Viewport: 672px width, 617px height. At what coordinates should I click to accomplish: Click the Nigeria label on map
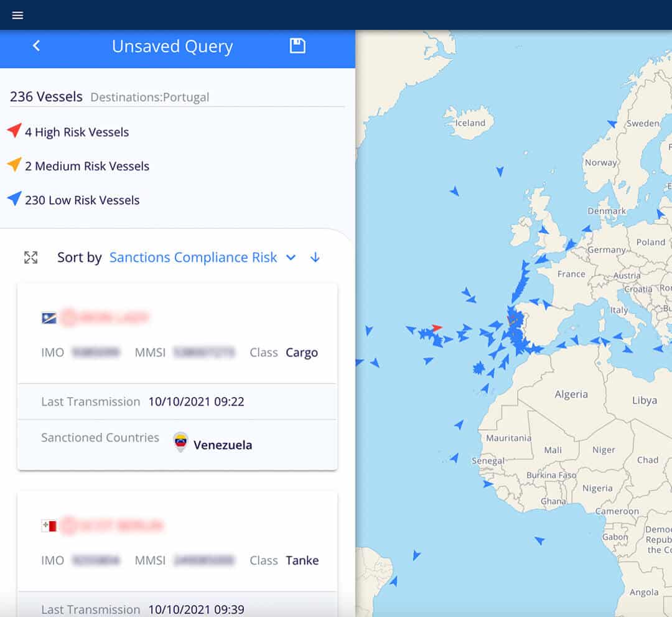(597, 488)
